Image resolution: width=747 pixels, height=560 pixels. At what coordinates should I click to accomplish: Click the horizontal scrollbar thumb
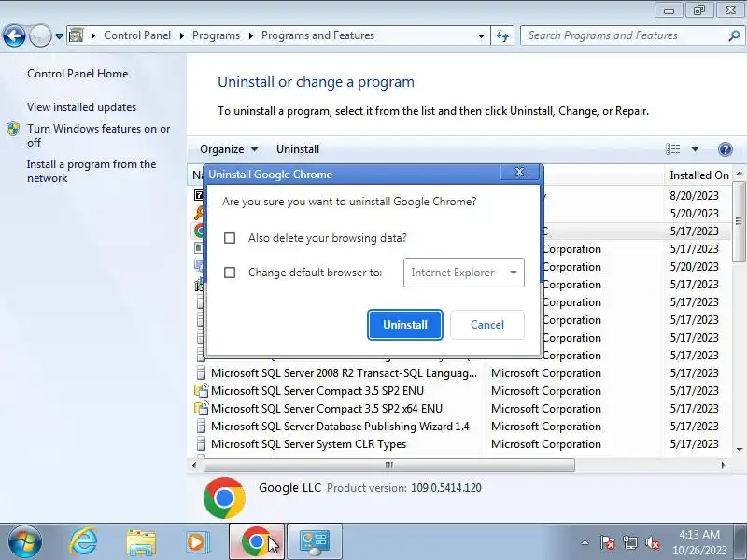point(389,465)
